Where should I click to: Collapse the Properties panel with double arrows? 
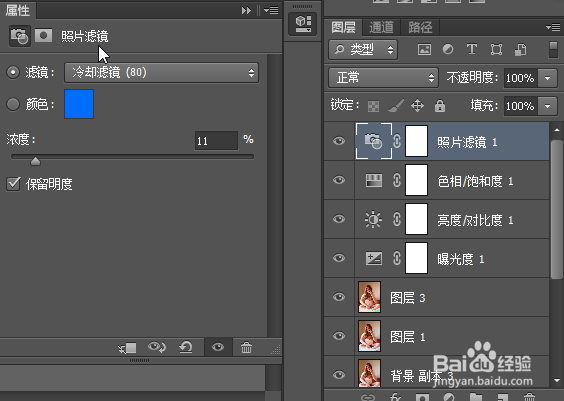[x=246, y=10]
